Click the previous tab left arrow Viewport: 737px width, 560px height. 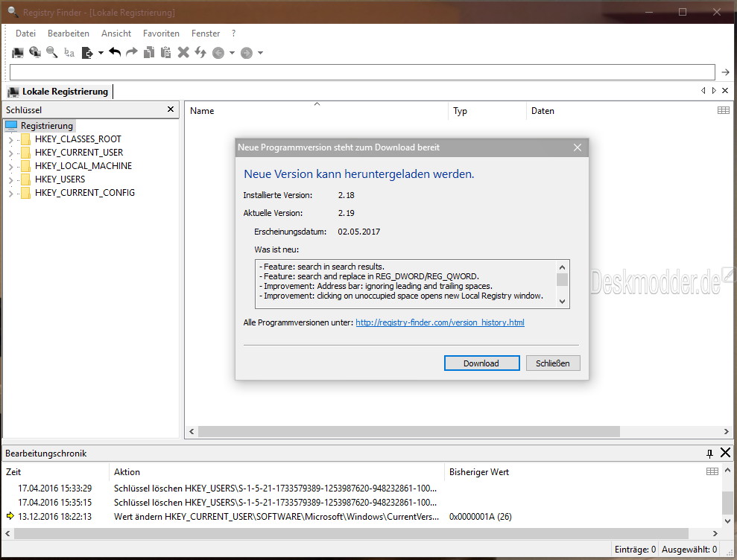pos(703,90)
